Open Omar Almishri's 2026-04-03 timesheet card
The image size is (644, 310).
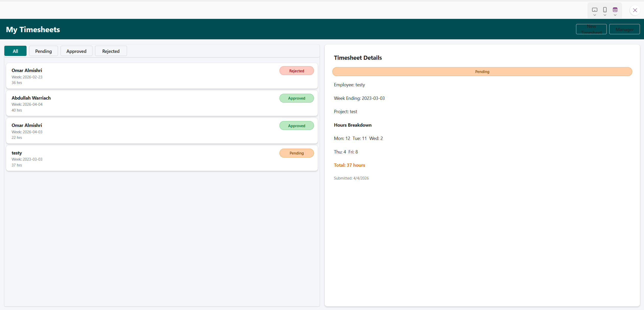pyautogui.click(x=153, y=131)
